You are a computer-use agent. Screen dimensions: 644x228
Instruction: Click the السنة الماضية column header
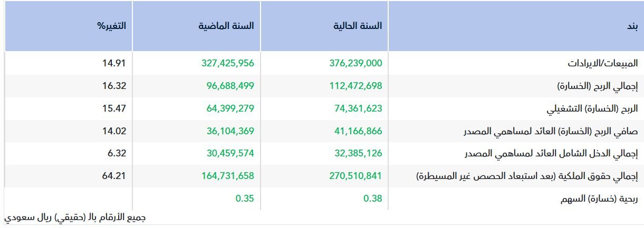[227, 25]
